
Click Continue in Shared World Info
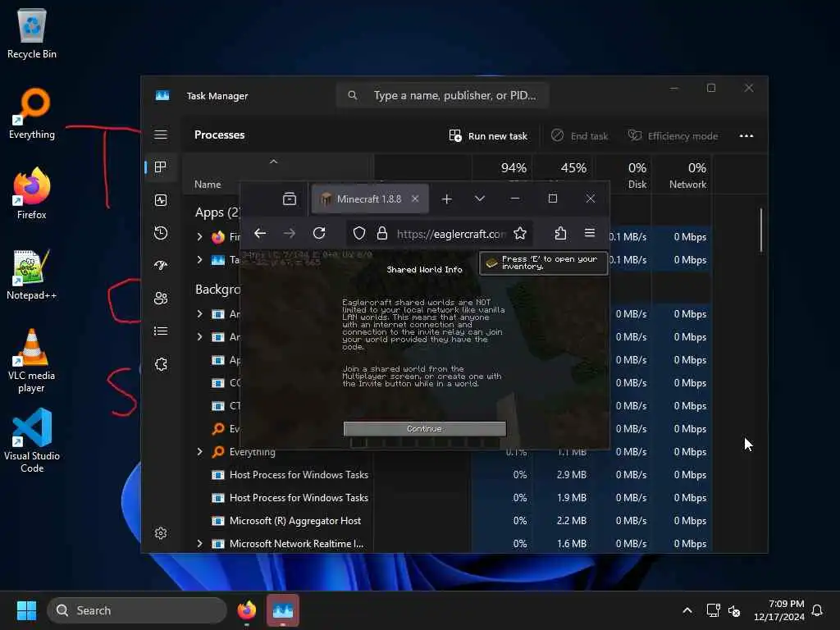tap(424, 428)
